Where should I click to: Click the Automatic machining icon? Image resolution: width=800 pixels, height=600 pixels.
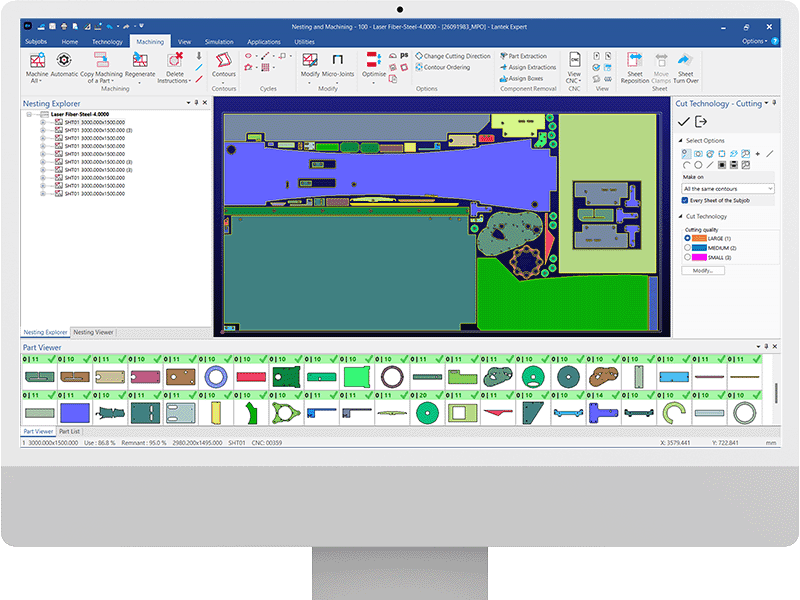(x=63, y=60)
